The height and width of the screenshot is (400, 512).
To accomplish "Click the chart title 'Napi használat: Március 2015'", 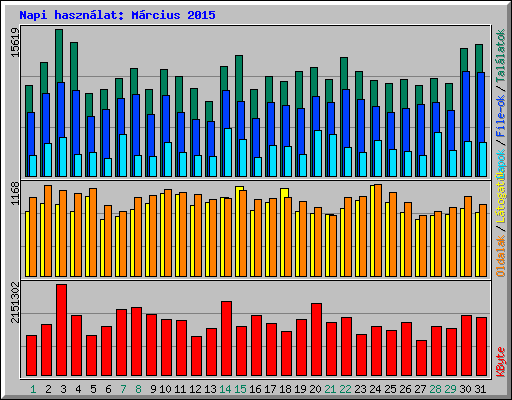I will pos(117,15).
